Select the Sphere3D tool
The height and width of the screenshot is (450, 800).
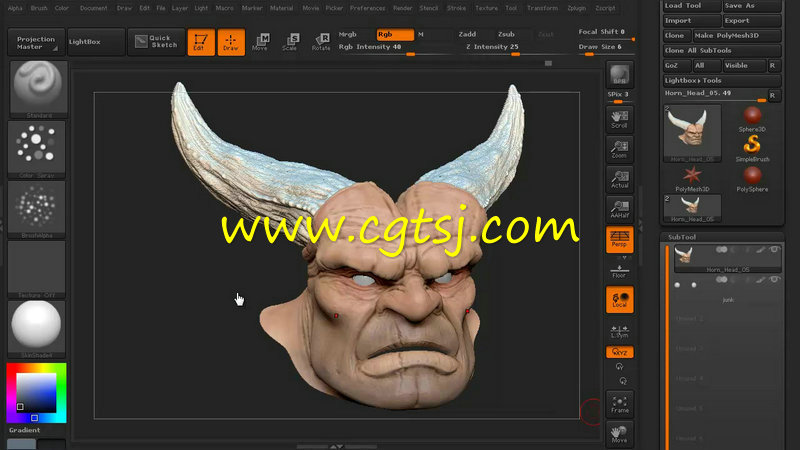point(752,119)
